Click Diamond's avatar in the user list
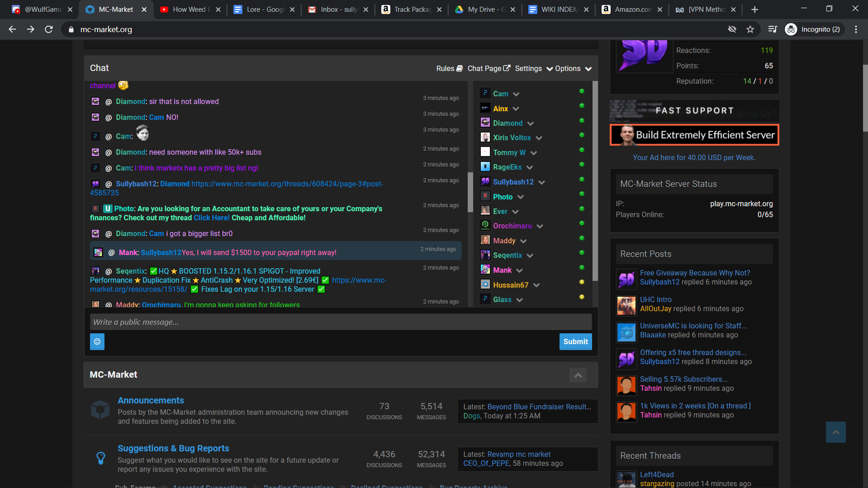The height and width of the screenshot is (488, 868). 485,123
